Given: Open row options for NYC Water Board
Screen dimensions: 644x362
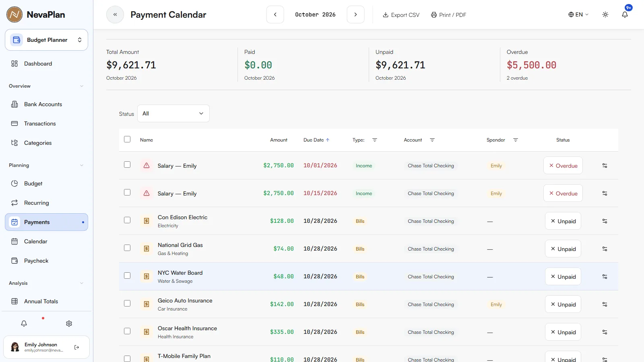Looking at the screenshot, I should pos(605,276).
